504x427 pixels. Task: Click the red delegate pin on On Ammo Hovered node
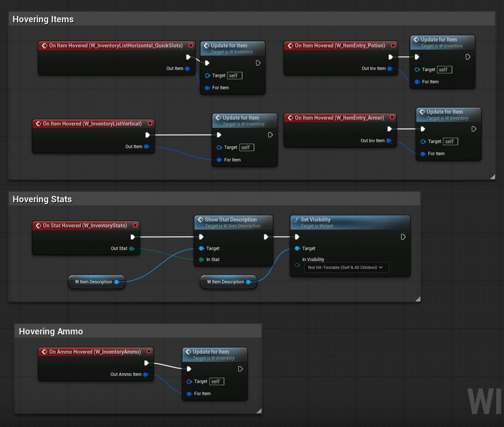(x=149, y=351)
